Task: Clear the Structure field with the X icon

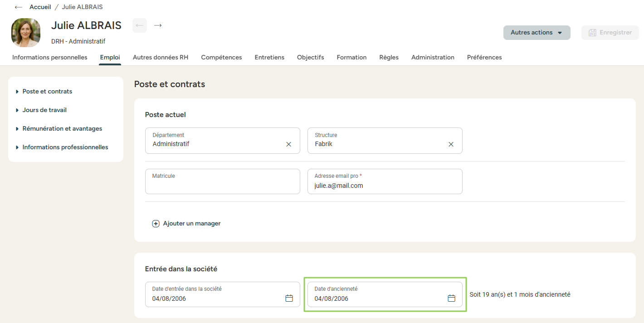Action: click(451, 144)
